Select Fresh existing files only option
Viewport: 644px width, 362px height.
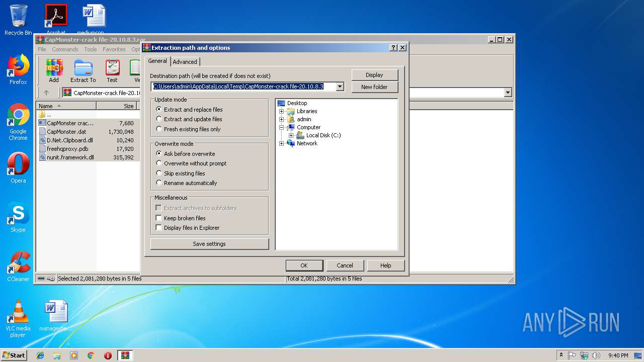click(188, 129)
